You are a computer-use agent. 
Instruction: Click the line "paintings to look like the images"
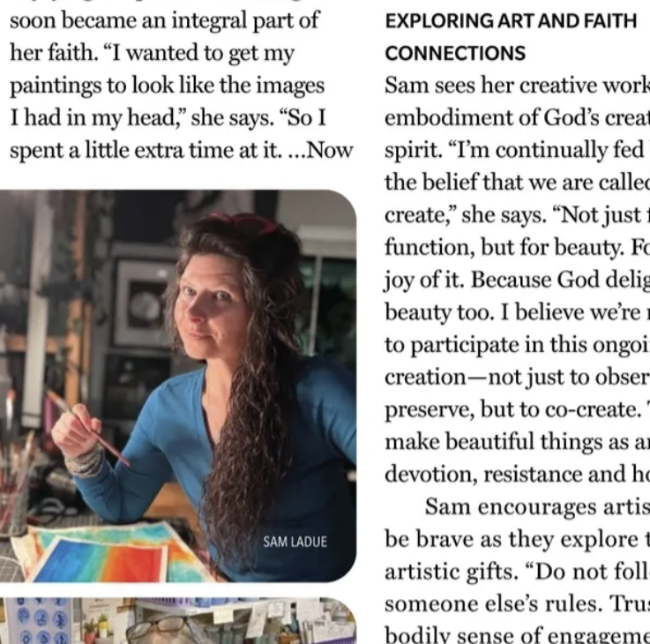[167, 86]
